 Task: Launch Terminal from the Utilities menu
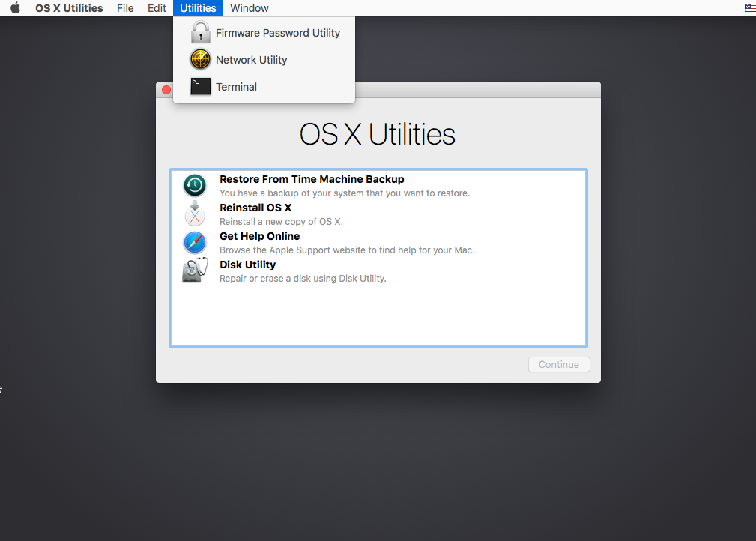pos(264,87)
